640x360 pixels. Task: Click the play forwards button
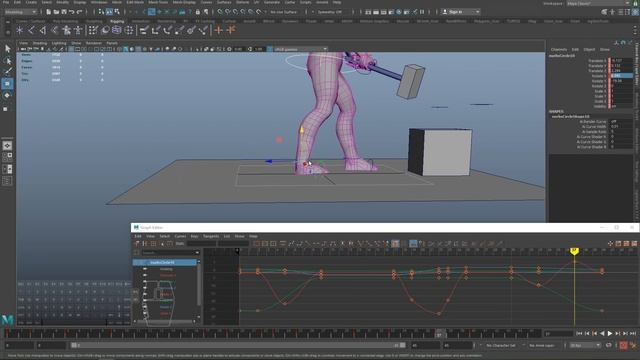[x=610, y=333]
